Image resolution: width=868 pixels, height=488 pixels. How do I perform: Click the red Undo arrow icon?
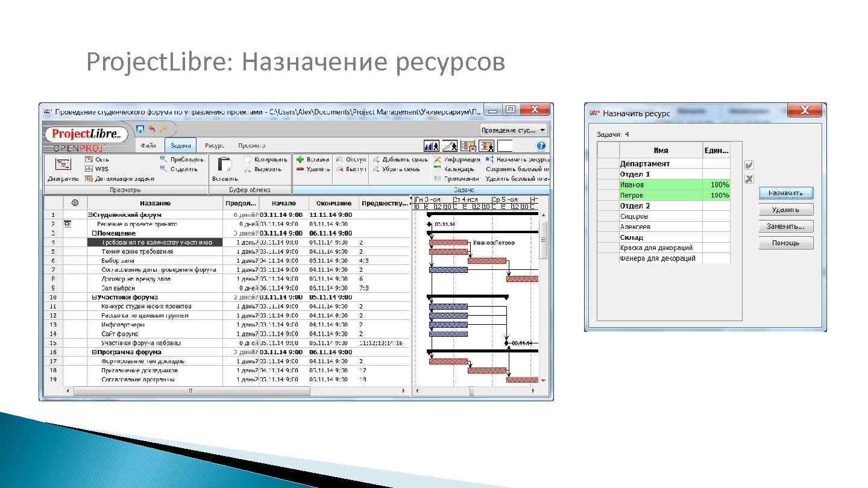(152, 129)
